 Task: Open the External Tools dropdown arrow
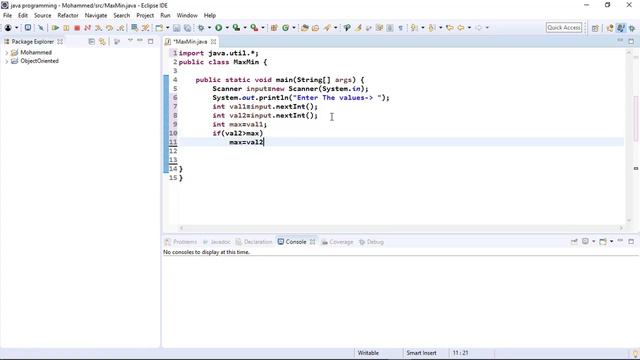point(263,28)
